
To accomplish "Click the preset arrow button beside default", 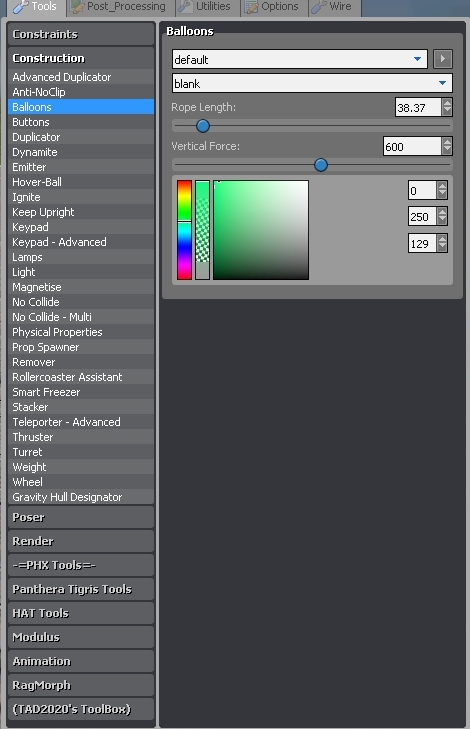I will tap(443, 59).
